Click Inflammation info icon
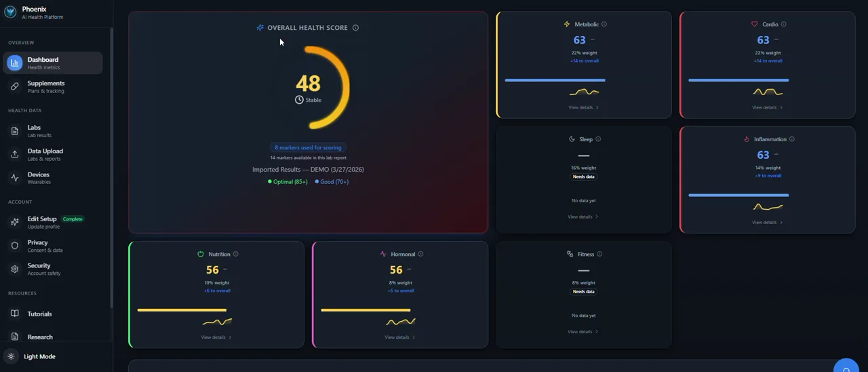 click(792, 139)
